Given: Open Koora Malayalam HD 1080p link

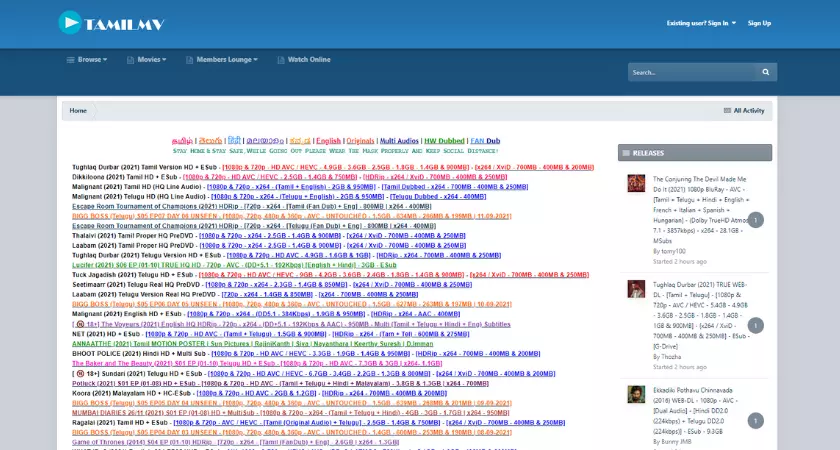Looking at the screenshot, I should (257, 393).
